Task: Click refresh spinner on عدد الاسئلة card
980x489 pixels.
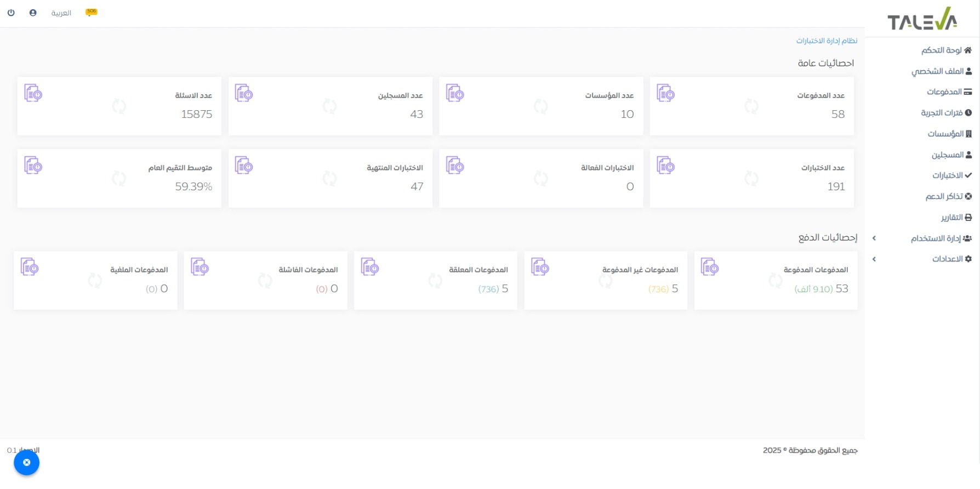Action: pyautogui.click(x=119, y=106)
